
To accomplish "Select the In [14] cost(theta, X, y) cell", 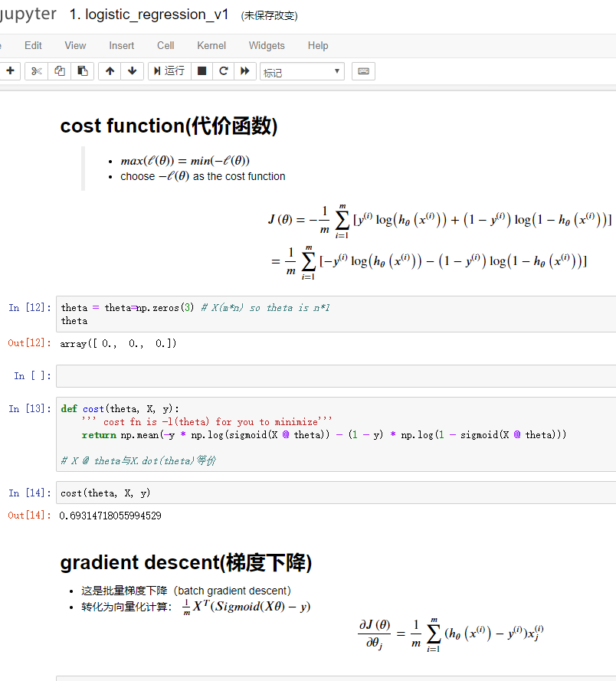I will point(336,493).
